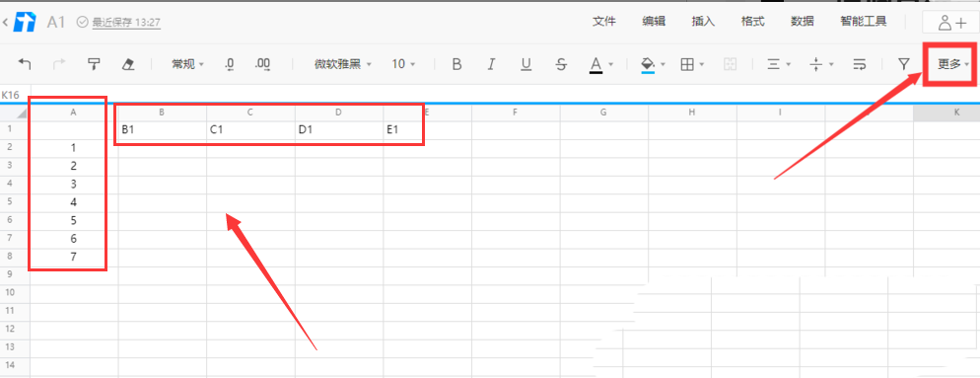This screenshot has height=378, width=980.
Task: Click the redo arrow icon
Action: (x=59, y=64)
